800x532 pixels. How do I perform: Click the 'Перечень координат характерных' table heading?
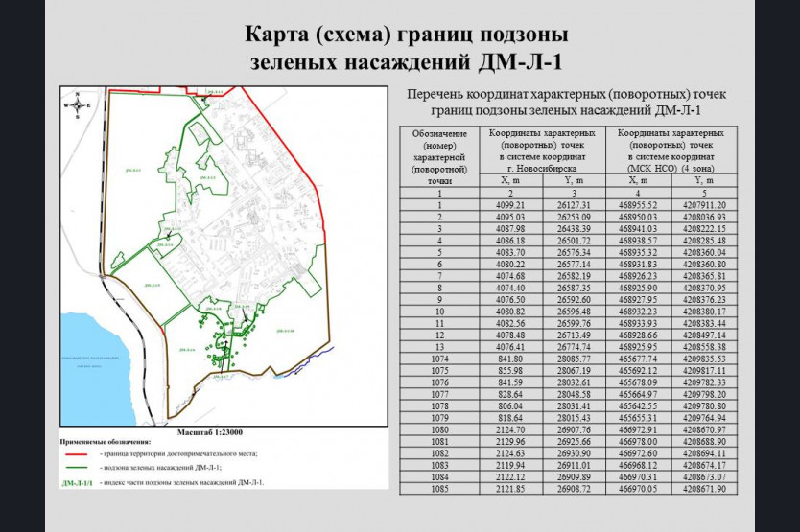(566, 94)
